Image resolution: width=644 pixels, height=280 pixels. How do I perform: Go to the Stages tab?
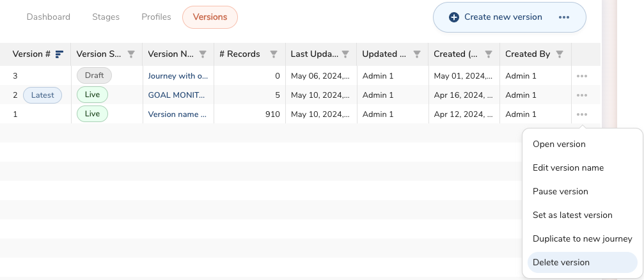click(106, 17)
